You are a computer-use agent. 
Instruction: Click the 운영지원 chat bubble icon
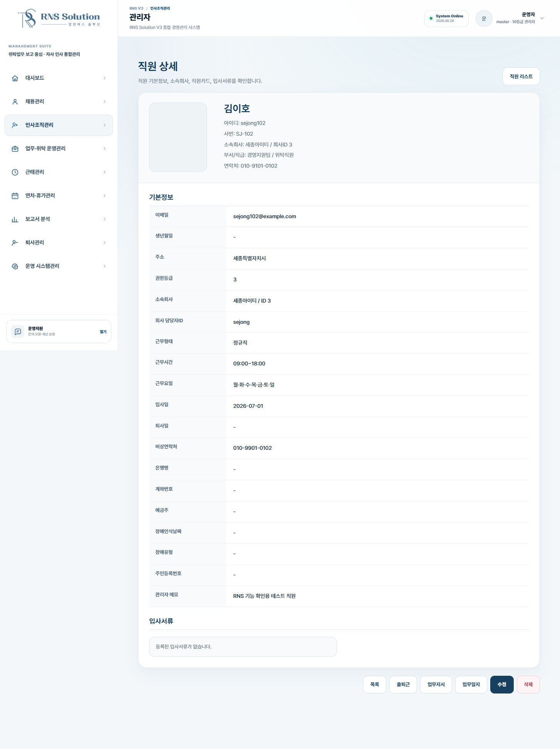pyautogui.click(x=18, y=332)
